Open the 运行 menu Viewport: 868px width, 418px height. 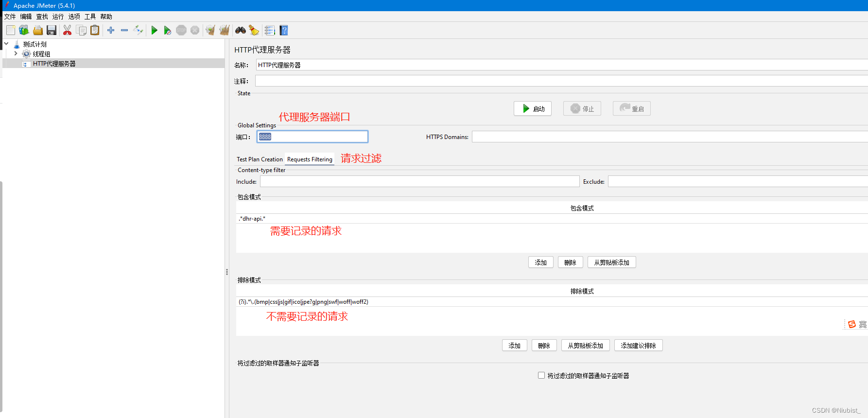58,17
